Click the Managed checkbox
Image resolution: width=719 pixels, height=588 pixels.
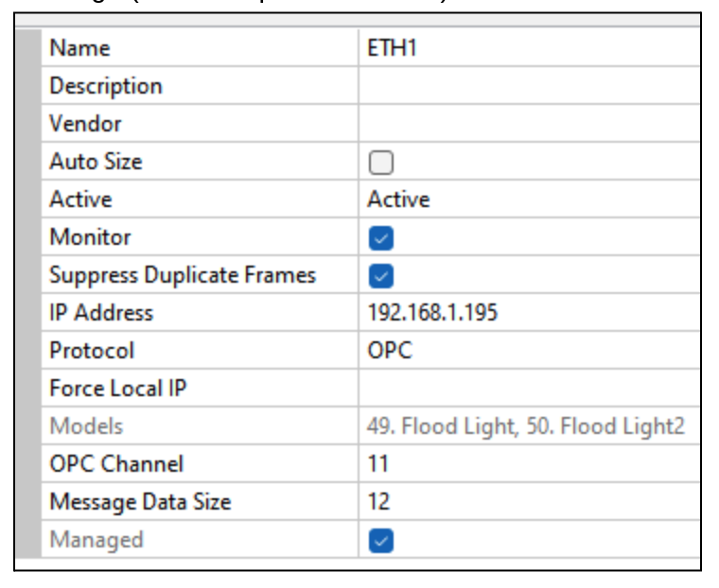tap(380, 541)
